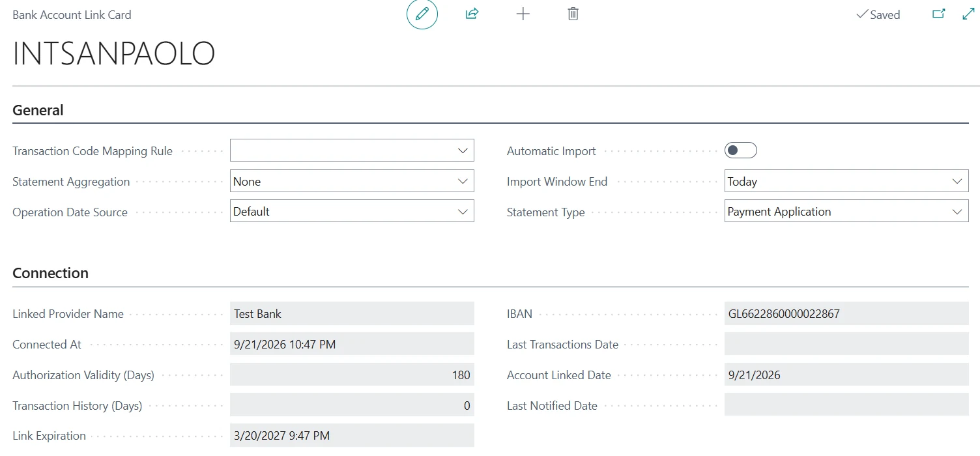980x456 pixels.
Task: Click the Automatic Import label
Action: [551, 150]
